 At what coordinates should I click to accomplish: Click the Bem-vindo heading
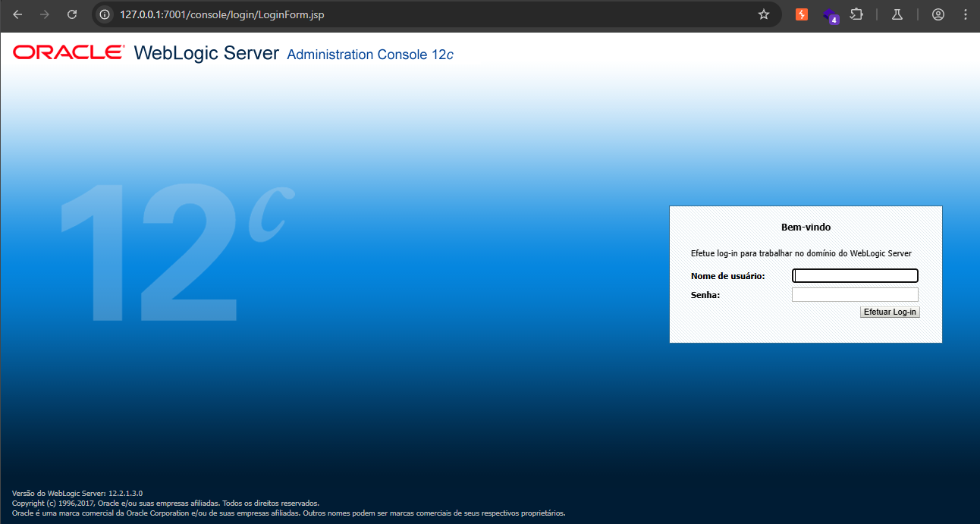(x=806, y=227)
